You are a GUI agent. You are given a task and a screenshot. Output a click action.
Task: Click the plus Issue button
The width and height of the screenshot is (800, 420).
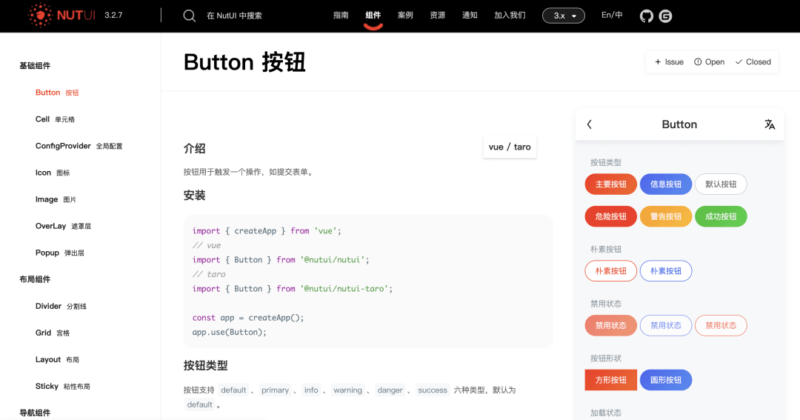coord(669,62)
